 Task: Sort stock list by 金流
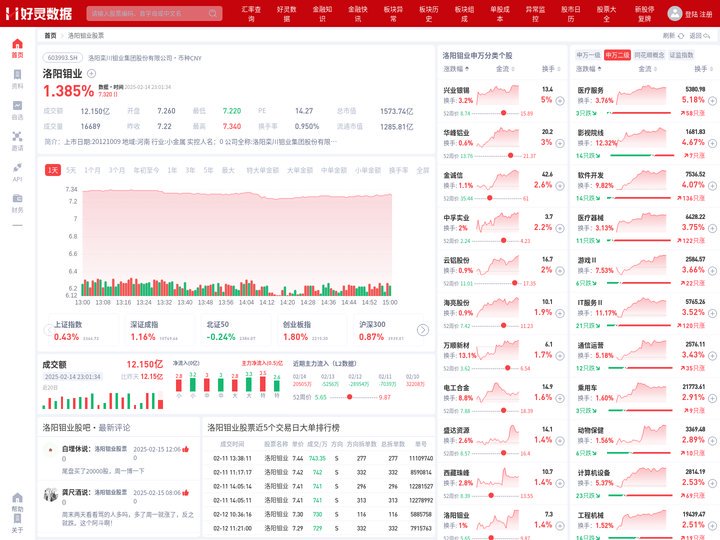(x=505, y=69)
